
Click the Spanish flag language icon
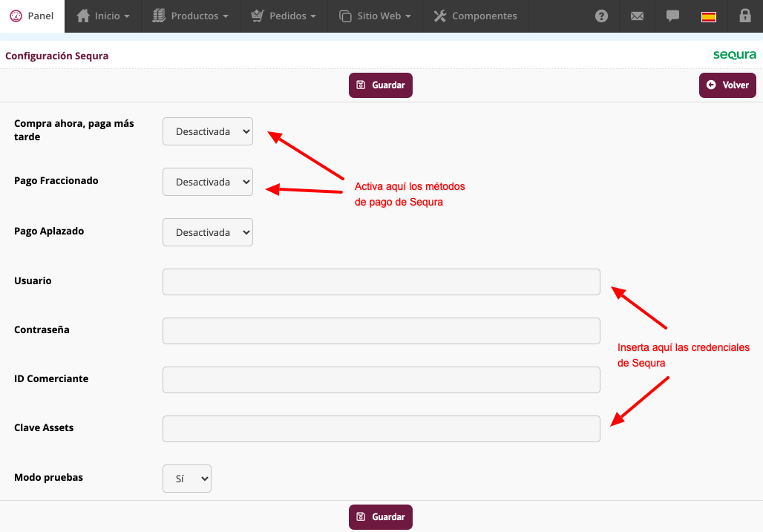(x=709, y=17)
